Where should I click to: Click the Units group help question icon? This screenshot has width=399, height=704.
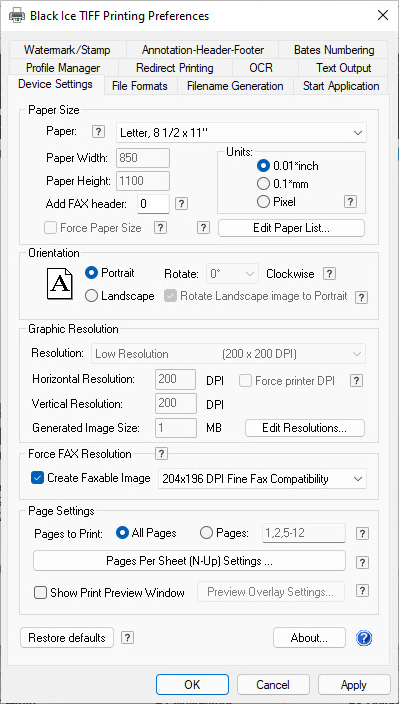click(351, 202)
